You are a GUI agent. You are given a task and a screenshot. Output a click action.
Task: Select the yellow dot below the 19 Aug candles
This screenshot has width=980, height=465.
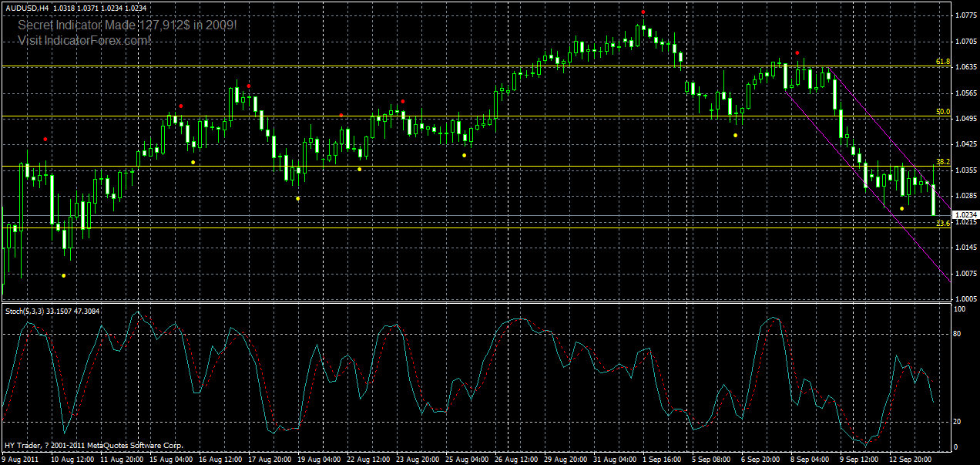click(297, 199)
